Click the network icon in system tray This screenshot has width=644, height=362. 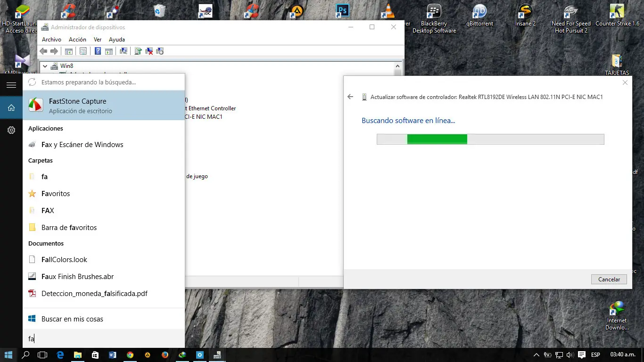coord(559,355)
